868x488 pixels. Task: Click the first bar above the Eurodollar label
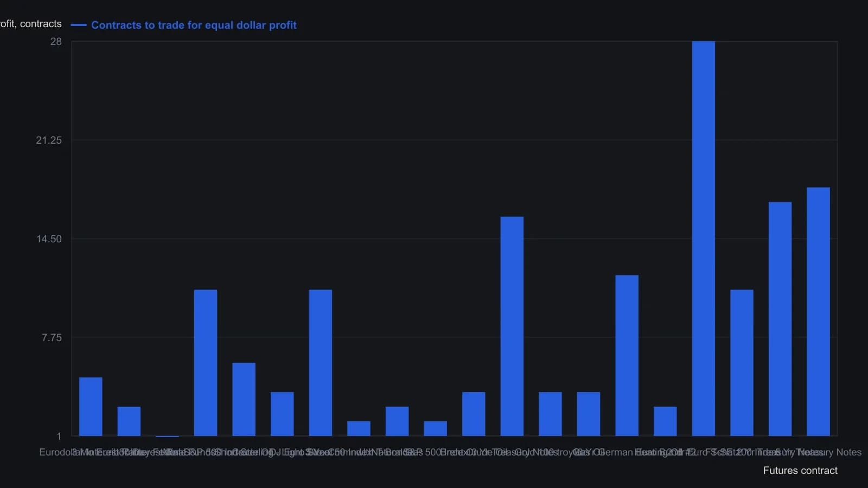point(91,407)
